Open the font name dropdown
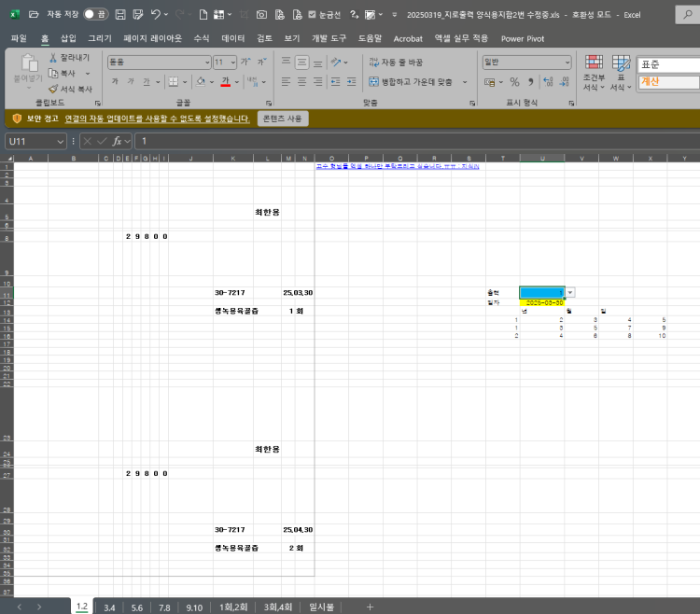Screen dimensions: 700x614 pos(206,62)
